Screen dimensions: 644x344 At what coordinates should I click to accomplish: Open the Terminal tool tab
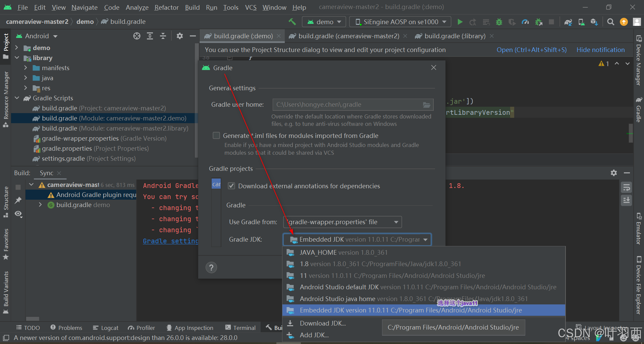tap(240, 328)
